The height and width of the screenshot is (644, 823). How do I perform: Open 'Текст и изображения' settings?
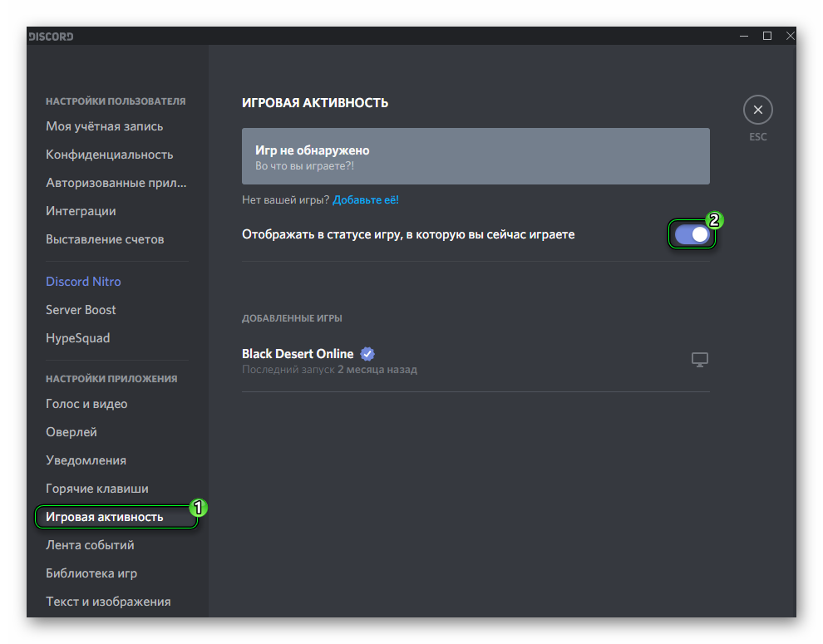108,602
